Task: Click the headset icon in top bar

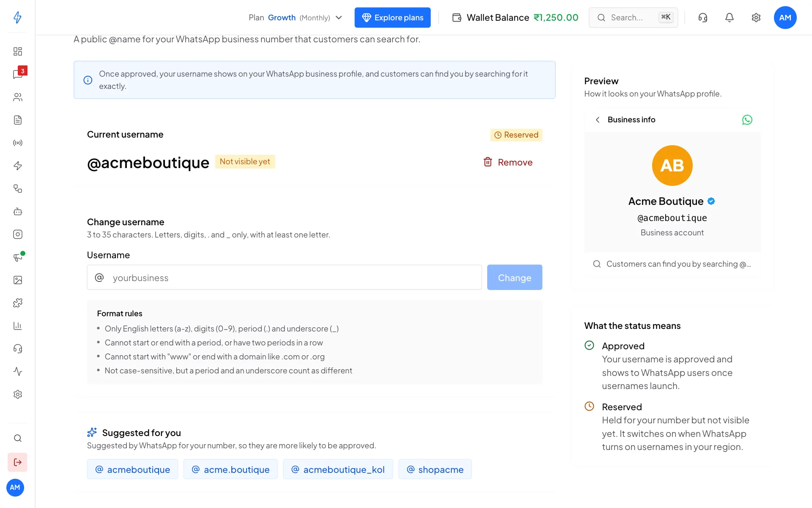Action: point(702,17)
